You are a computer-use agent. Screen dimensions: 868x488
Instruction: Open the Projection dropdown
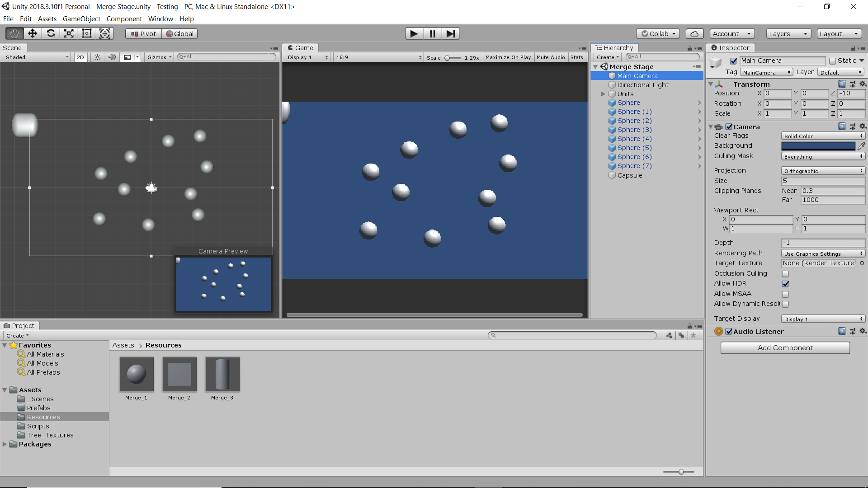[823, 171]
